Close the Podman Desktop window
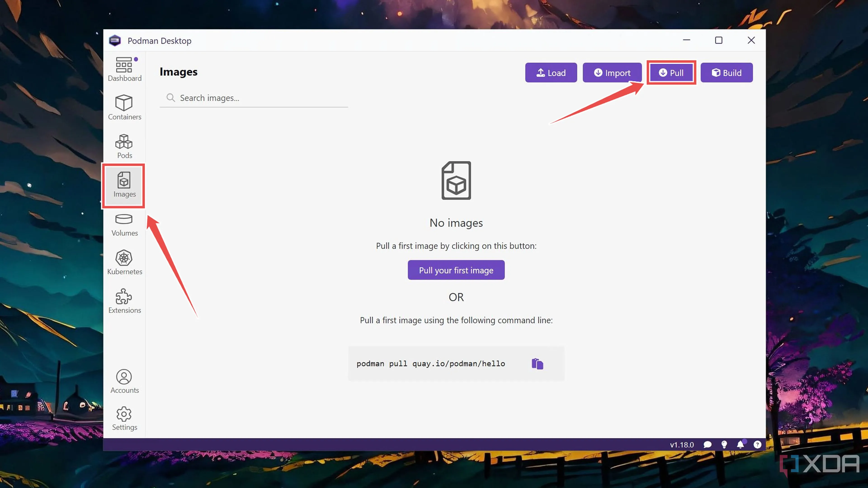This screenshot has width=868, height=488. click(751, 40)
